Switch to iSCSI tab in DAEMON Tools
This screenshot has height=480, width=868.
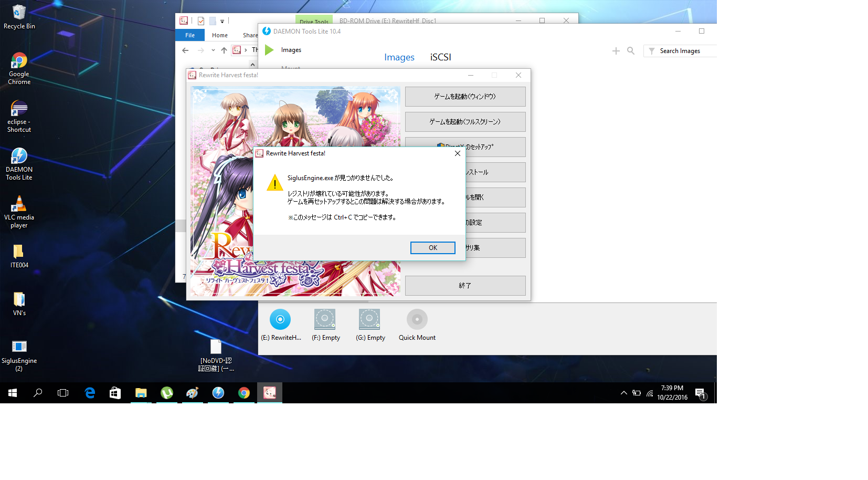click(441, 57)
